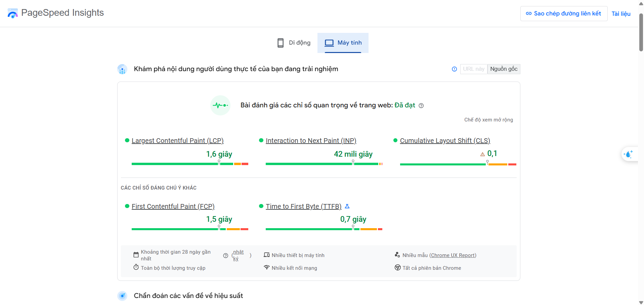Switch field data to "Nguồn gốc"
The image size is (644, 305).
click(503, 69)
